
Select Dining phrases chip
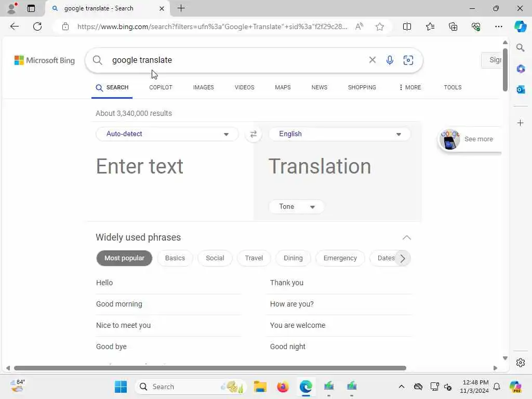[293, 258]
